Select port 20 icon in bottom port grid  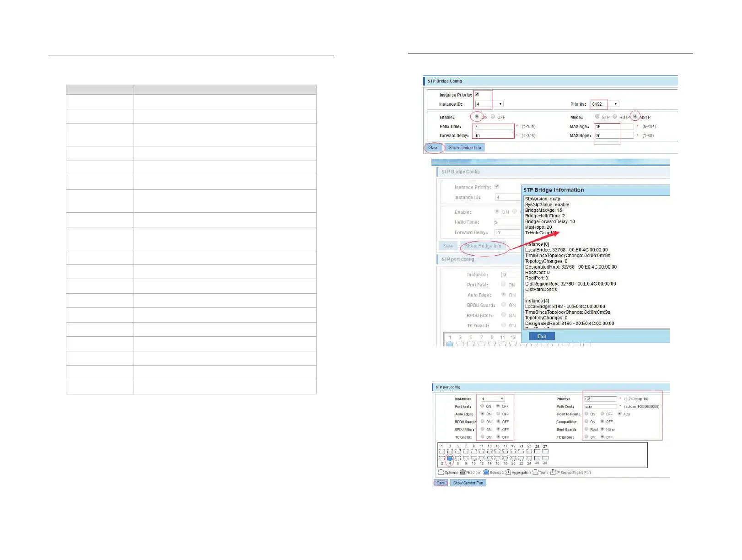pyautogui.click(x=513, y=458)
